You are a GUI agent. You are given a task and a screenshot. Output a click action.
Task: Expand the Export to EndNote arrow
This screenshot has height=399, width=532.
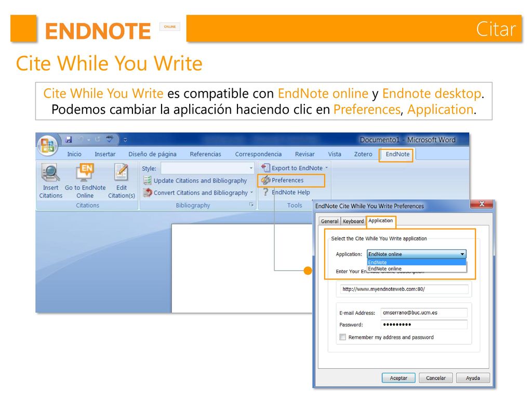point(326,168)
